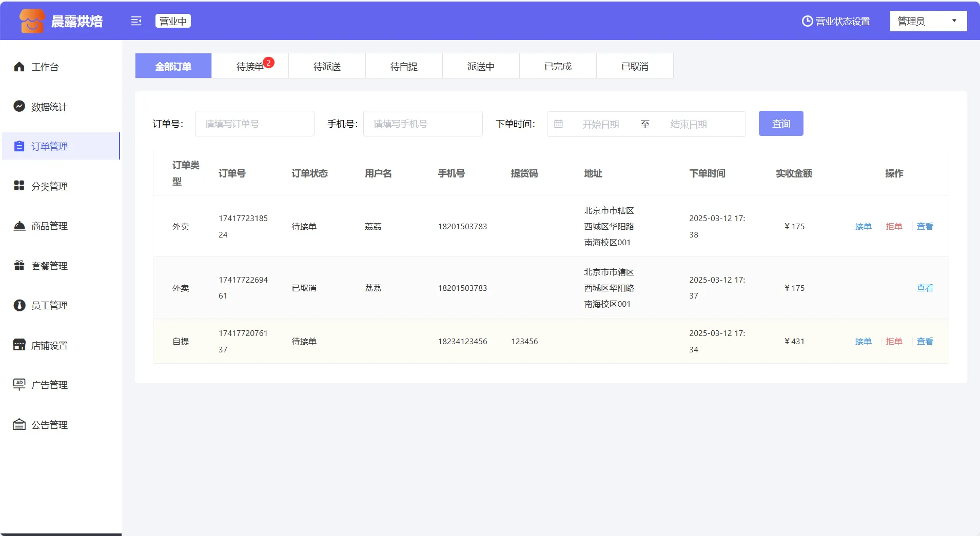
Task: Click the 店铺设置 shop icon
Action: (19, 345)
